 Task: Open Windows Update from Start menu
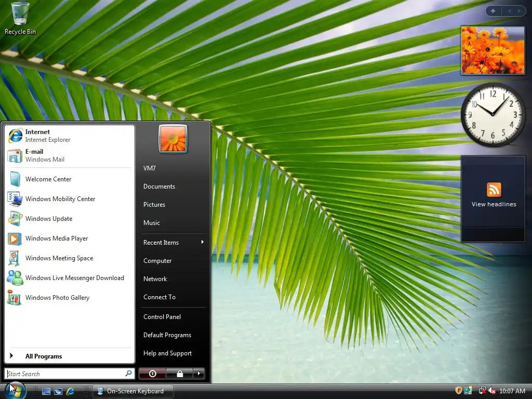click(70, 219)
